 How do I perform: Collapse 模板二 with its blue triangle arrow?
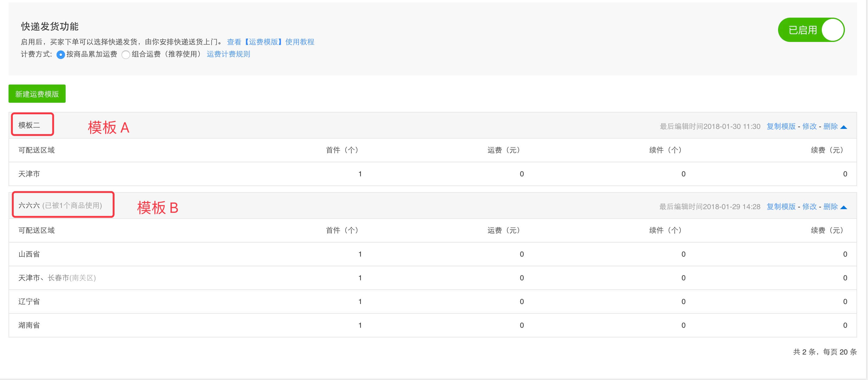point(843,127)
